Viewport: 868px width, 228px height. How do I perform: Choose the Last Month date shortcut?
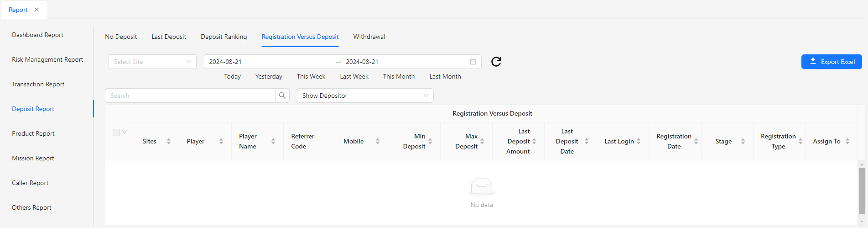click(445, 76)
